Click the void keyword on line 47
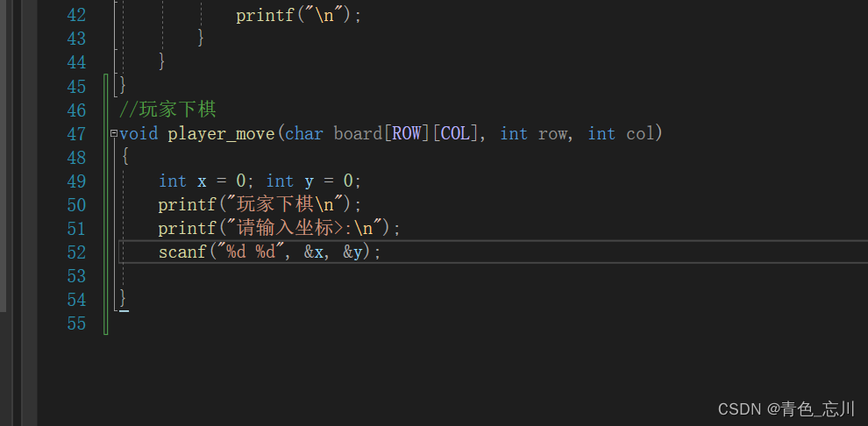This screenshot has width=868, height=426. click(x=139, y=134)
